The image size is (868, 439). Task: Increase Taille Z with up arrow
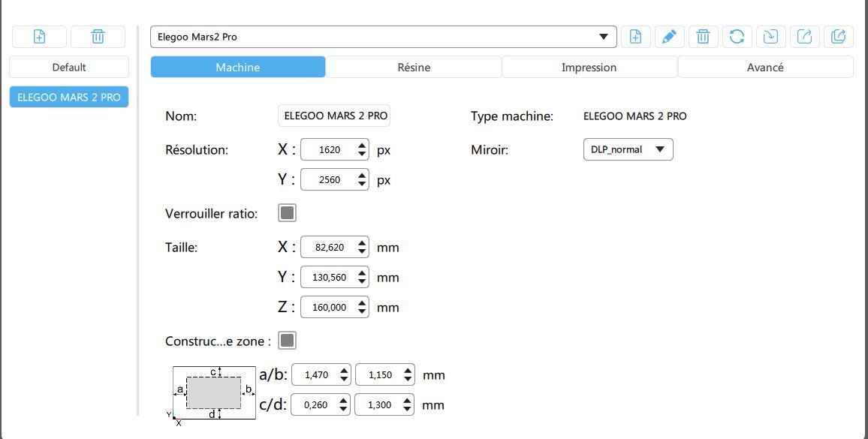coord(362,303)
